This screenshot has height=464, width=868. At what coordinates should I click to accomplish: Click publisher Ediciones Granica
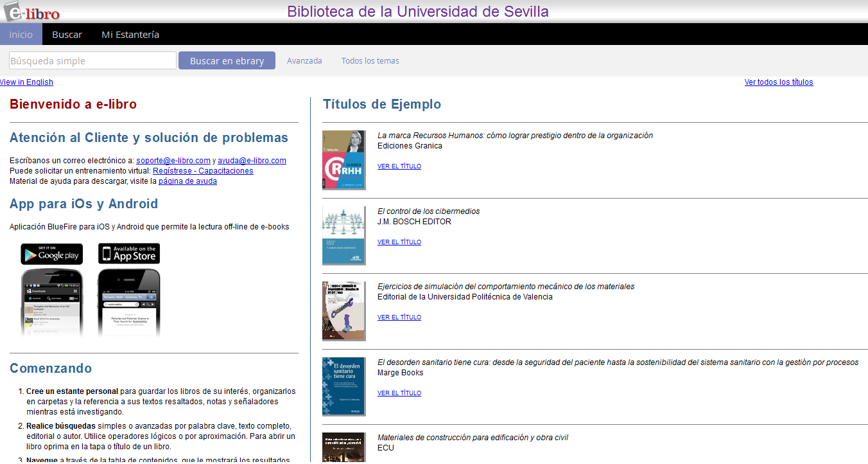coord(410,146)
